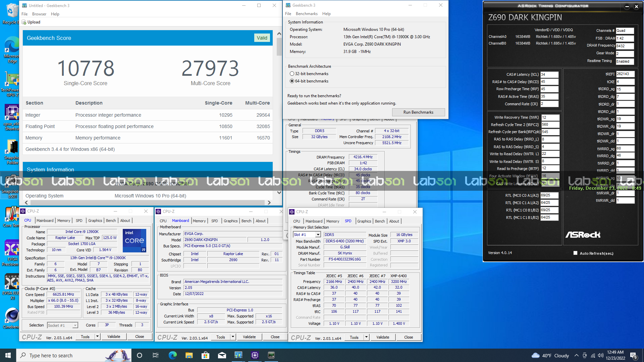Viewport: 644px width, 362px height.
Task: Click the Run Benchmarks button
Action: (418, 112)
